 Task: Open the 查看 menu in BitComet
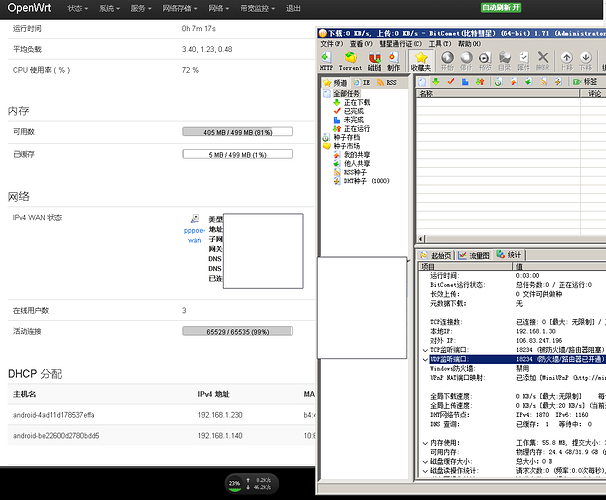coord(361,44)
